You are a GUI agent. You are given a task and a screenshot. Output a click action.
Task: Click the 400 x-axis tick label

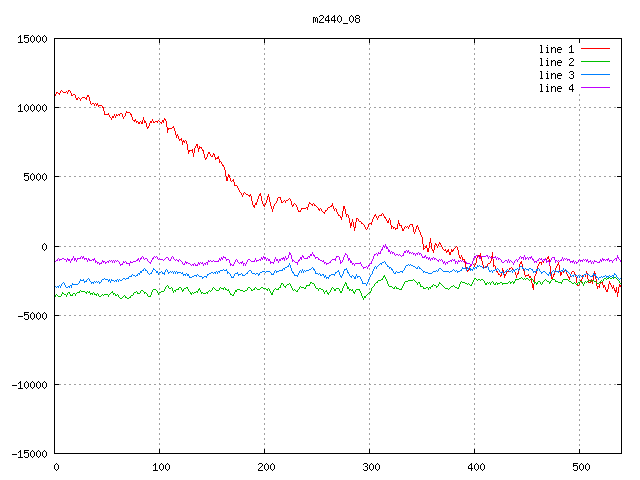click(x=474, y=467)
